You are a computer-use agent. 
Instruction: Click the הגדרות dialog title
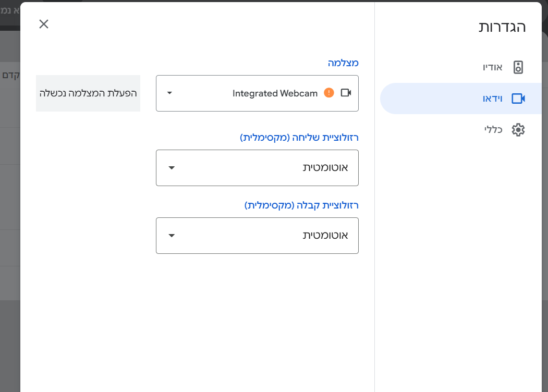pos(502,27)
